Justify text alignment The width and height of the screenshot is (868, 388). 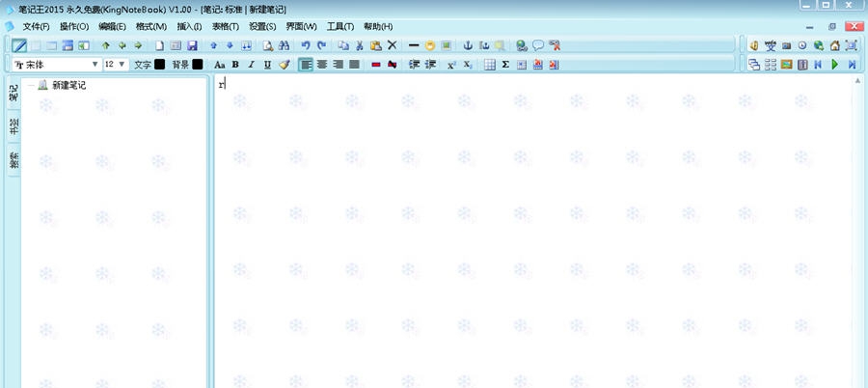(x=354, y=65)
